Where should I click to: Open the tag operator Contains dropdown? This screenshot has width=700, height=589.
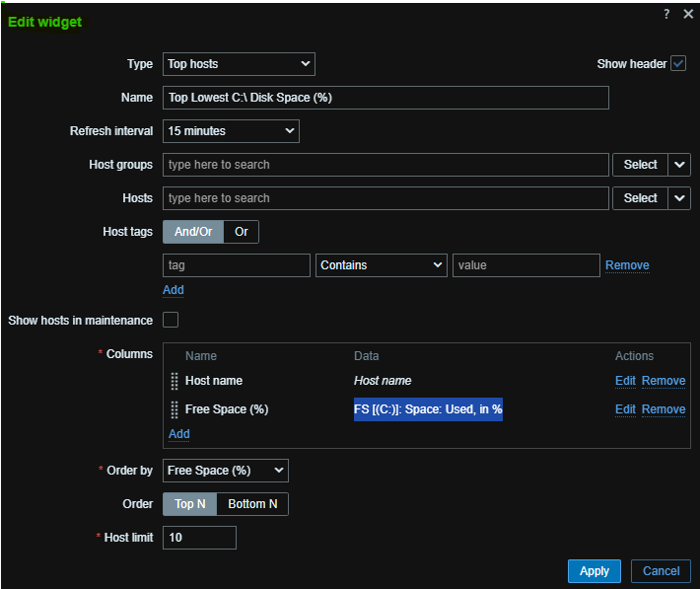pos(382,265)
